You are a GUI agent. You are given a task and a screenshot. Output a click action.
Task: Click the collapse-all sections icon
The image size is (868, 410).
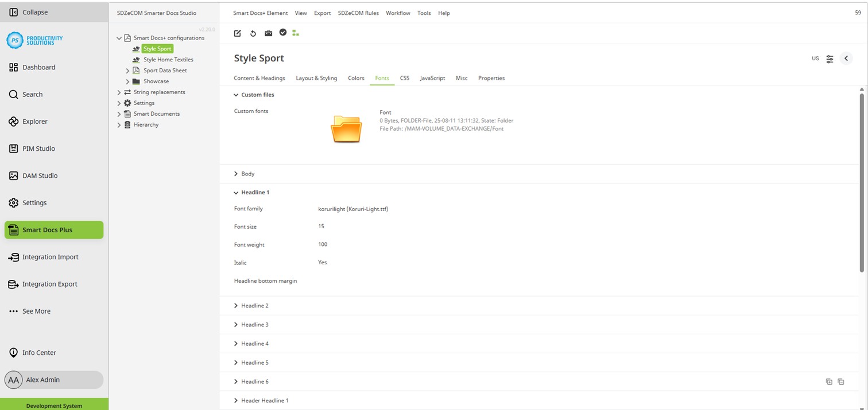[x=841, y=382]
